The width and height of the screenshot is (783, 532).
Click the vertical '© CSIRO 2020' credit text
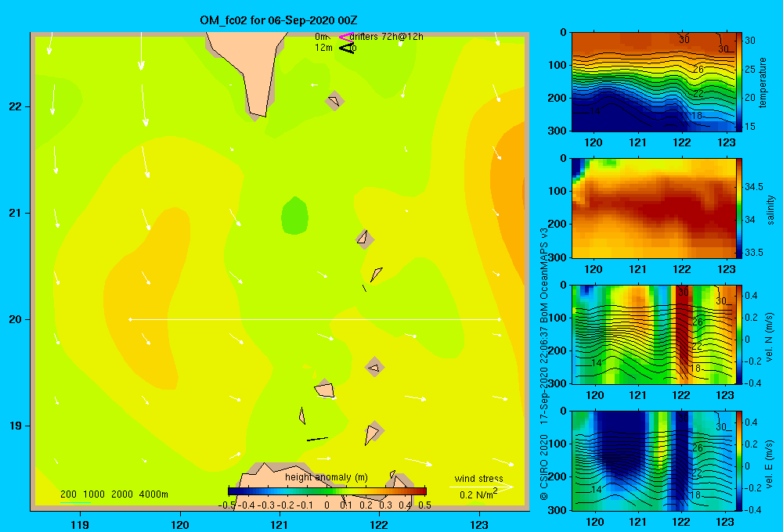pyautogui.click(x=544, y=467)
